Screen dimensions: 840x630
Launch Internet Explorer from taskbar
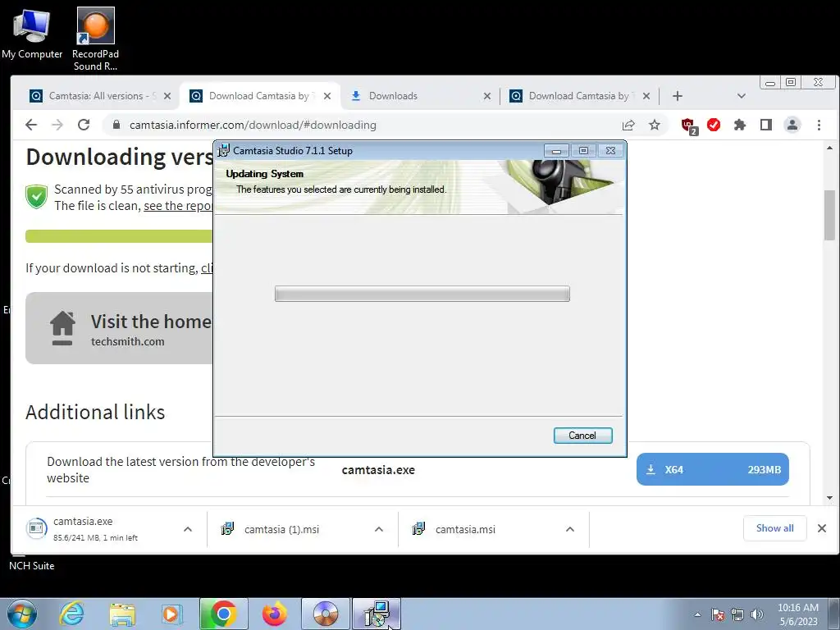pos(72,614)
